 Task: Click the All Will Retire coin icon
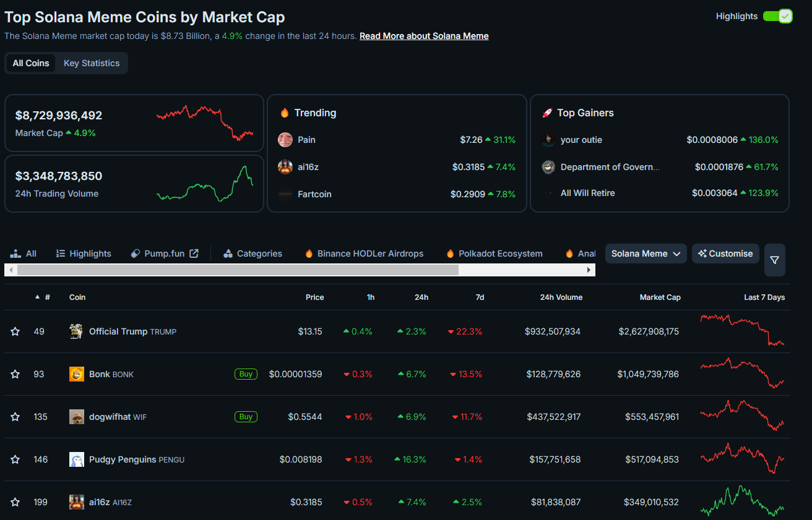548,193
